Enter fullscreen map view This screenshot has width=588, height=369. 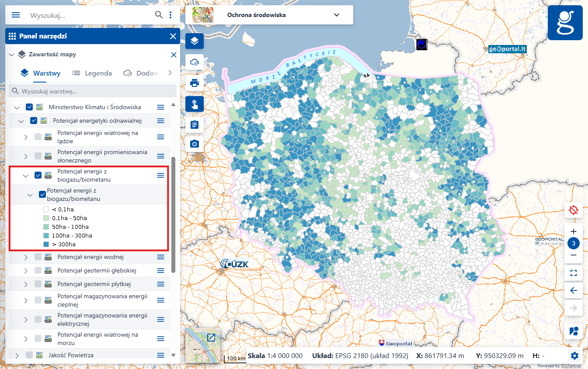(x=573, y=273)
